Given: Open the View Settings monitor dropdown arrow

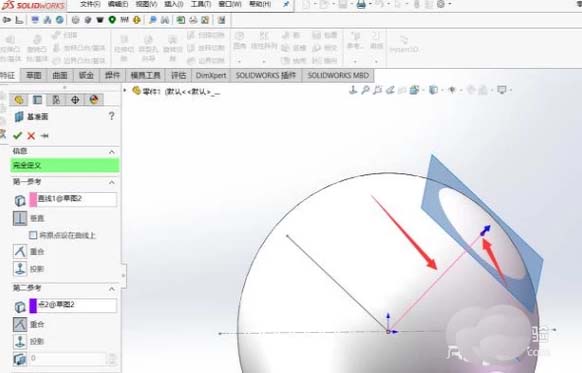Looking at the screenshot, I should coord(510,90).
